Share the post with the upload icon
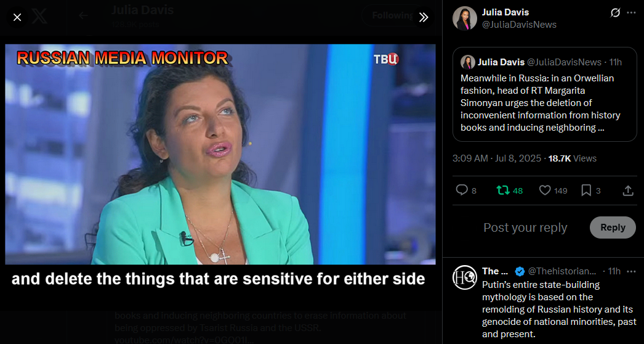 [628, 190]
